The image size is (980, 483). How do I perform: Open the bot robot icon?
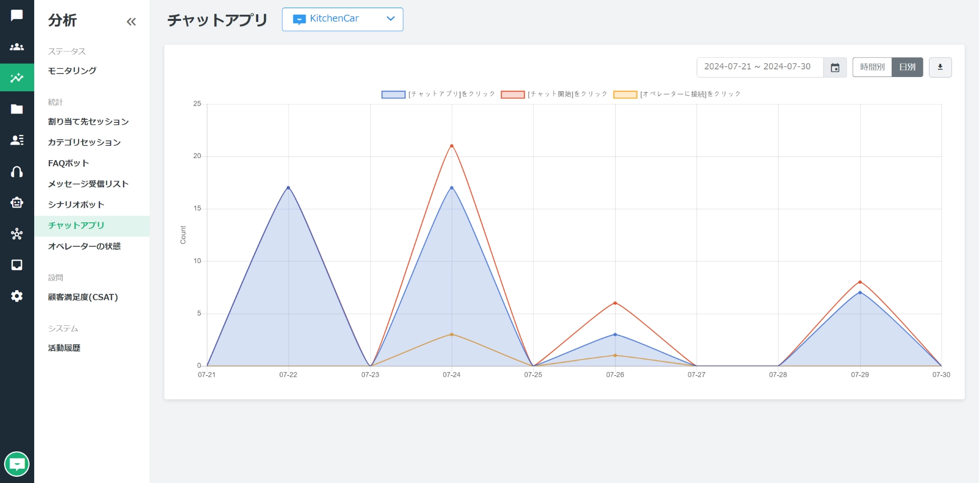tap(17, 202)
